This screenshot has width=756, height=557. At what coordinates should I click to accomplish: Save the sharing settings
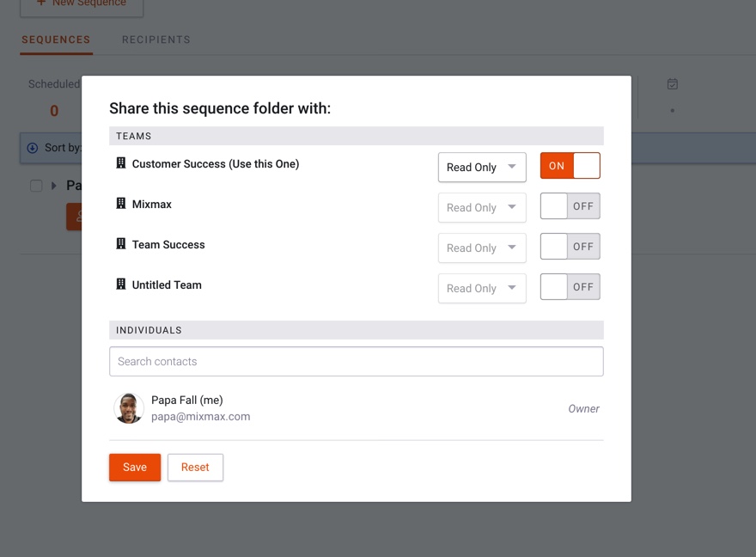coord(135,468)
